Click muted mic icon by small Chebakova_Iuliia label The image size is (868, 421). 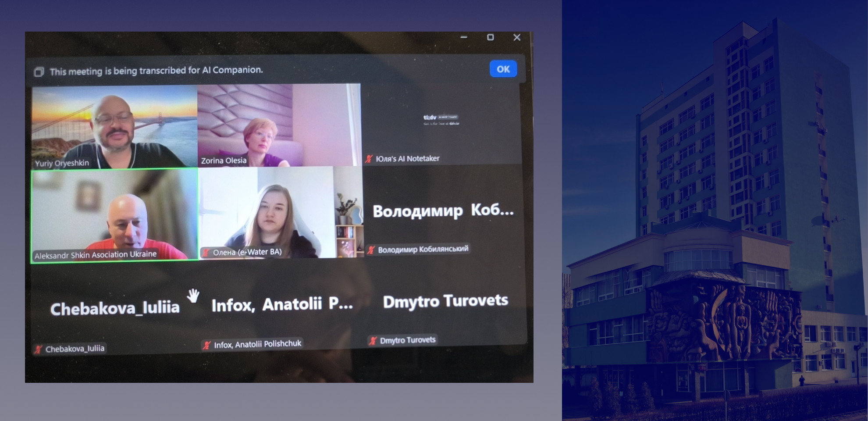pyautogui.click(x=39, y=349)
